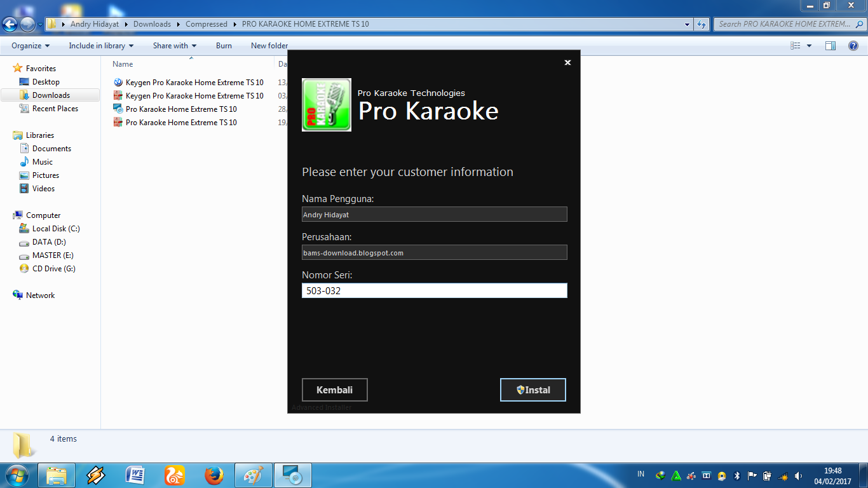Open Windows Explorer from the taskbar
The width and height of the screenshot is (868, 488).
(x=57, y=475)
